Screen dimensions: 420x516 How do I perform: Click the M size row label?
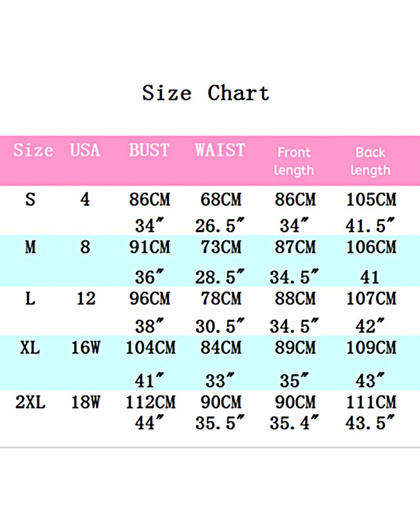pos(30,247)
